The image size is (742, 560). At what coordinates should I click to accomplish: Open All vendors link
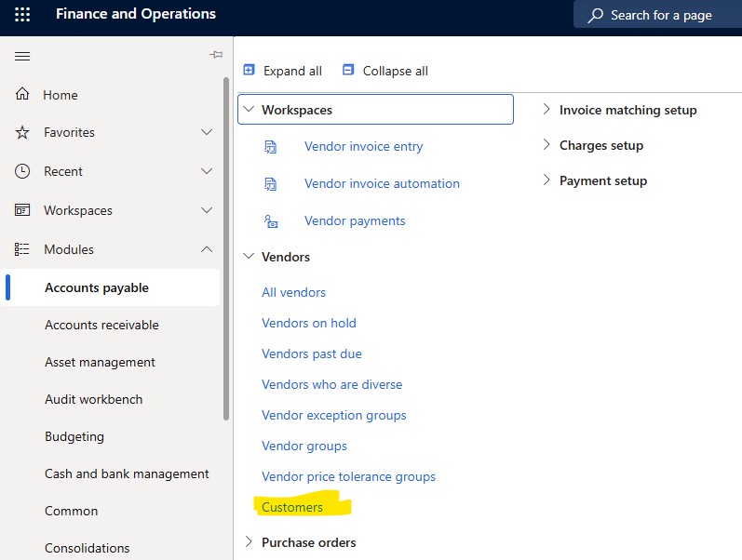pos(294,292)
